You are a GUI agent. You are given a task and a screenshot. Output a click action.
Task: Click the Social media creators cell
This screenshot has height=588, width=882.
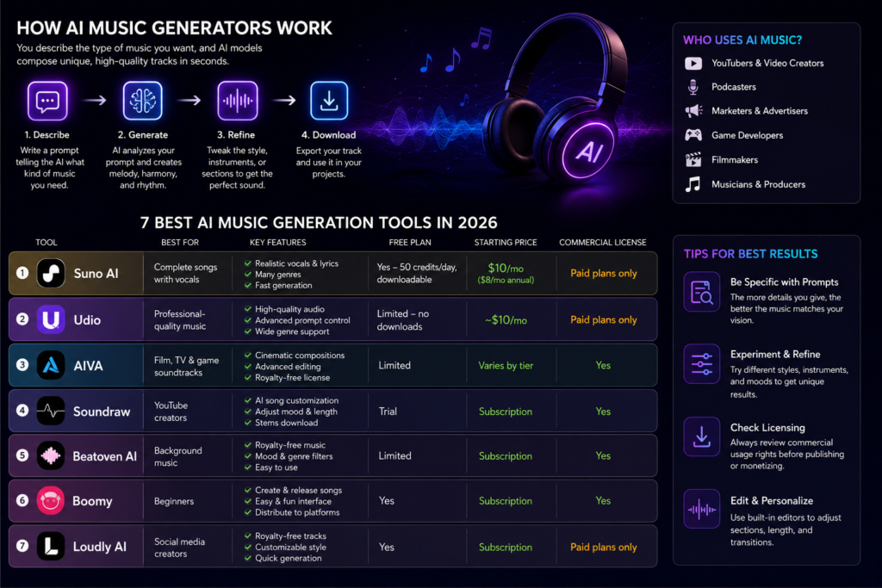coord(179,548)
